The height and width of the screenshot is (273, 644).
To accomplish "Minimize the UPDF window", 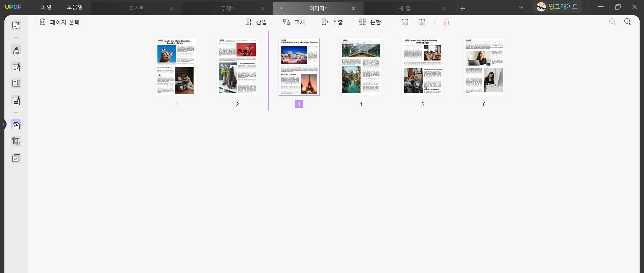I will (x=601, y=7).
